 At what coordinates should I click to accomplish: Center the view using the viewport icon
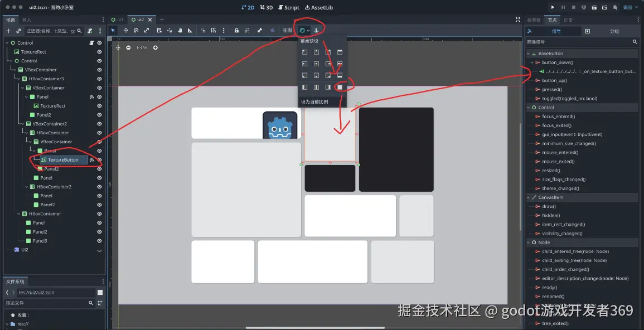(x=118, y=47)
